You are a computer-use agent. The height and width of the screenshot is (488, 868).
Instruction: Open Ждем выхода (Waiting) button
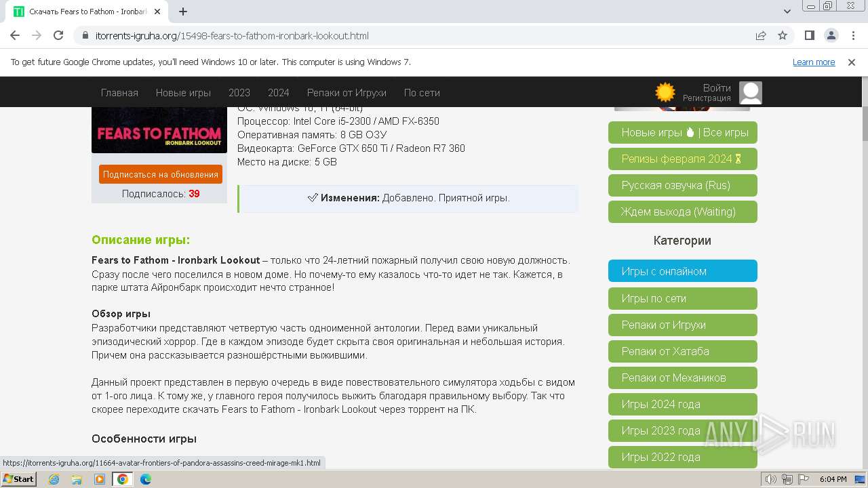coord(683,211)
